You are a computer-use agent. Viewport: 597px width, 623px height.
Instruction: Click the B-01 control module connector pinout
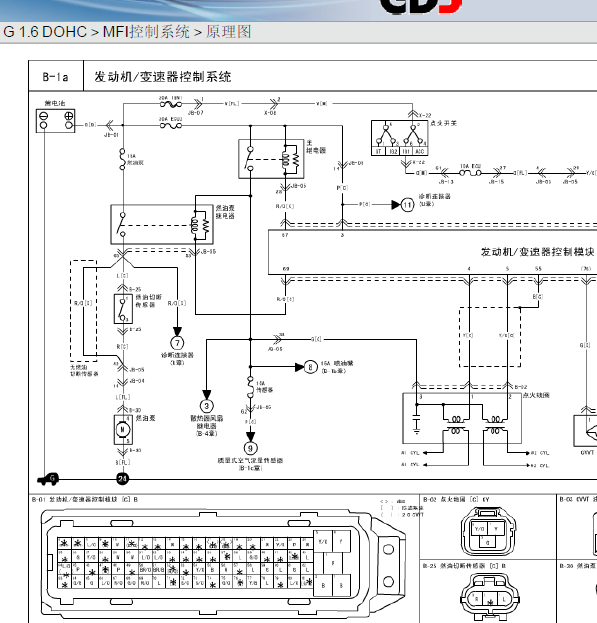click(x=222, y=563)
